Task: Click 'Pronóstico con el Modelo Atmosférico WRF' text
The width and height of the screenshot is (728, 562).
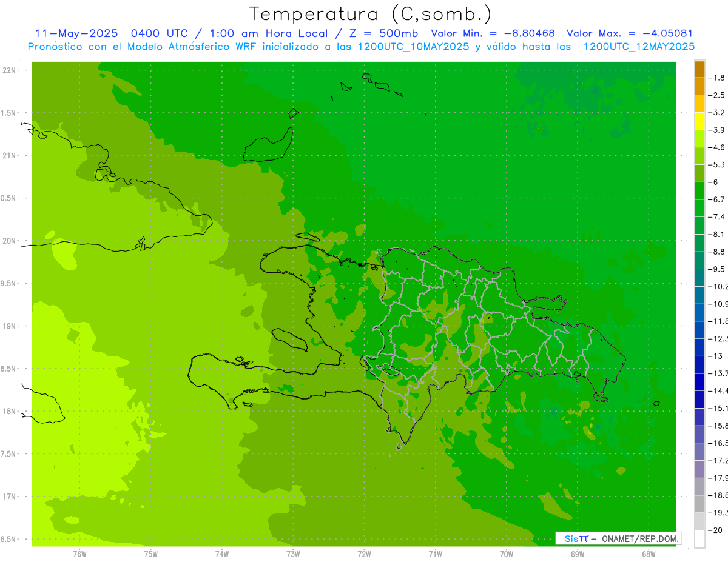Action: [143, 47]
